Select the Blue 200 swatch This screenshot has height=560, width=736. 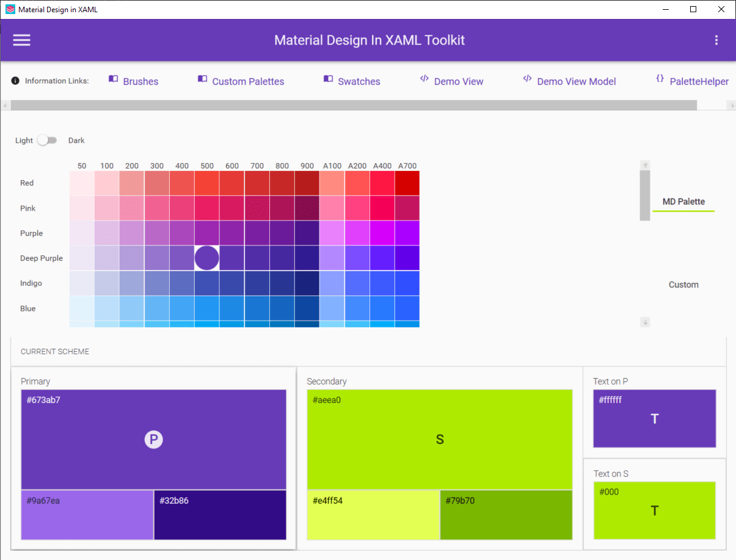(132, 308)
